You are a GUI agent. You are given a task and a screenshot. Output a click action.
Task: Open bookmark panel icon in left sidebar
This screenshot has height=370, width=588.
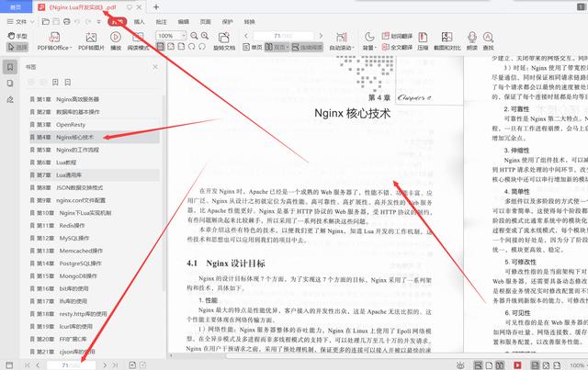[10, 67]
